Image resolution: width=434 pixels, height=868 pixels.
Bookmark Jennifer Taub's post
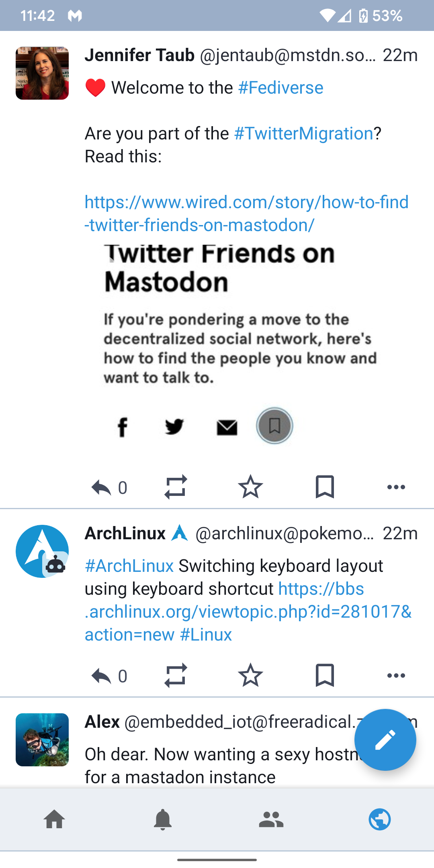325,487
